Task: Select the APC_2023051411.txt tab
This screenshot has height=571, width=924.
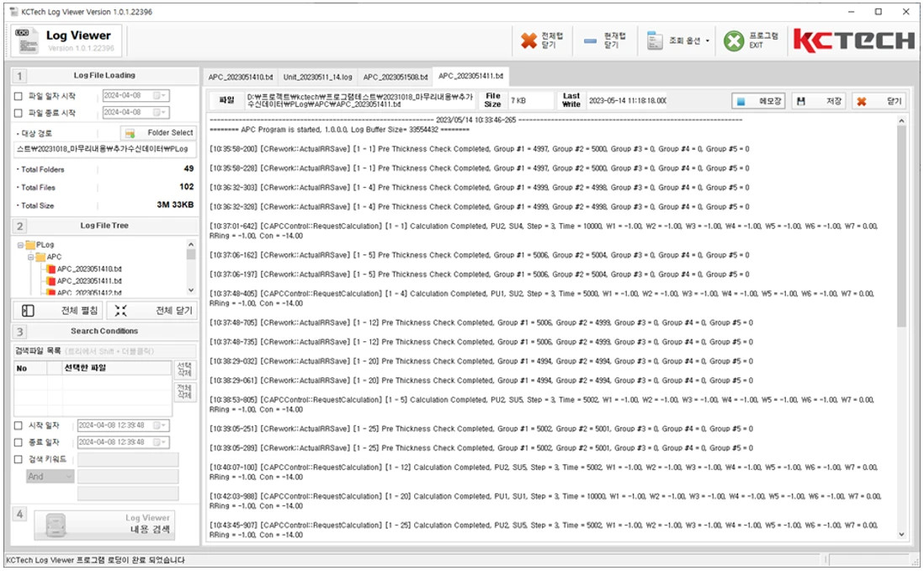Action: click(x=470, y=76)
